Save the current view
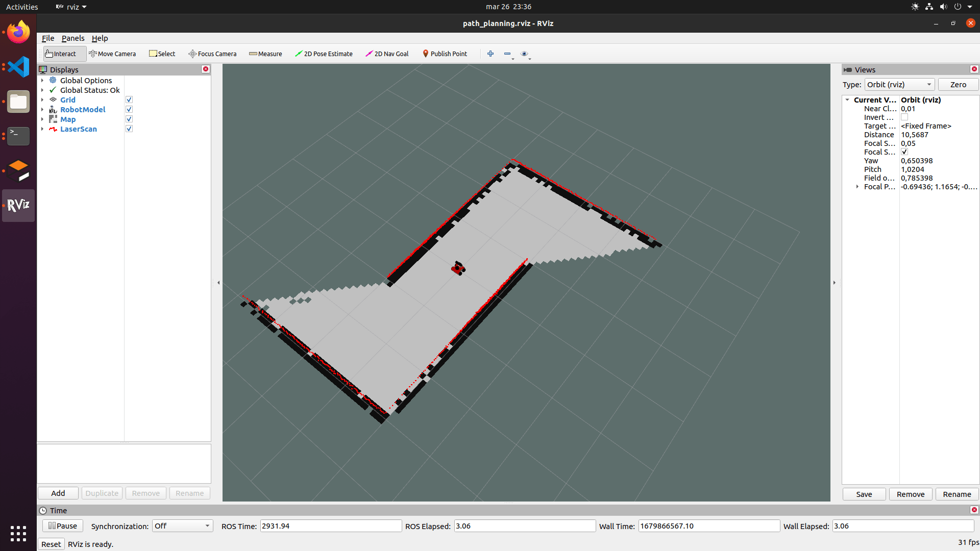 [x=864, y=494]
